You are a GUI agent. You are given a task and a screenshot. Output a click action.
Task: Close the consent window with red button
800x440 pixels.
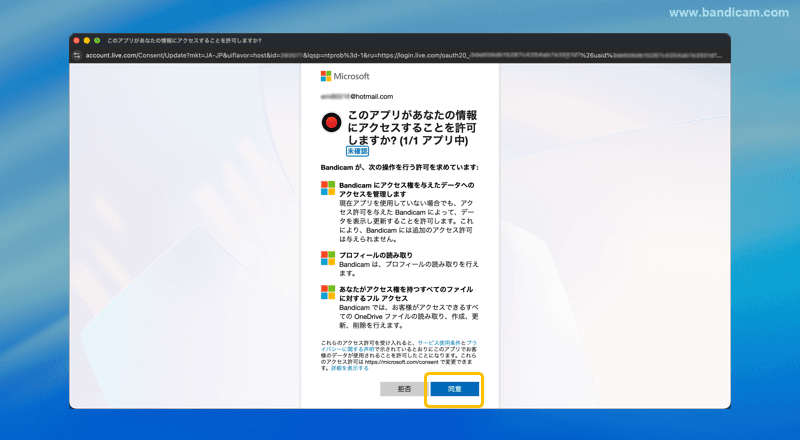click(x=77, y=40)
